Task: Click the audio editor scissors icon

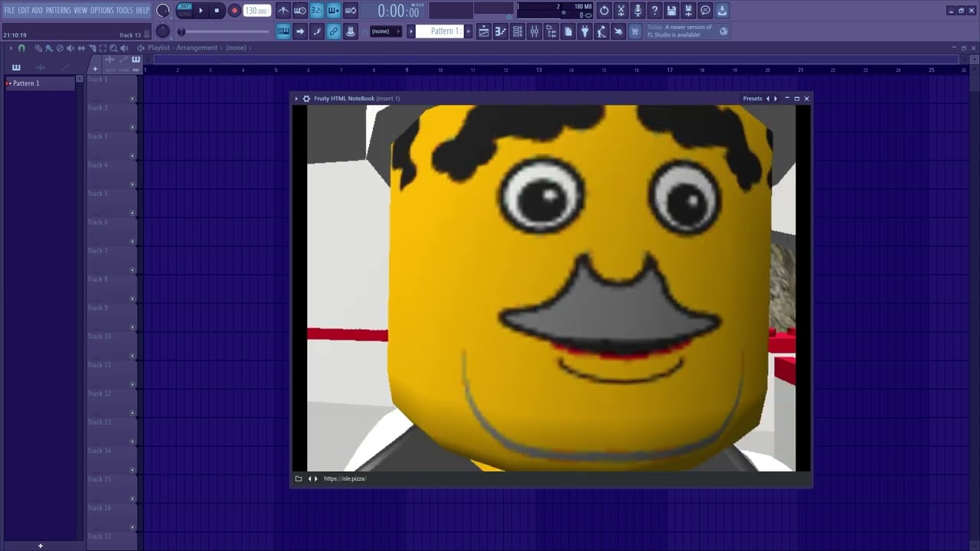Action: pyautogui.click(x=621, y=11)
